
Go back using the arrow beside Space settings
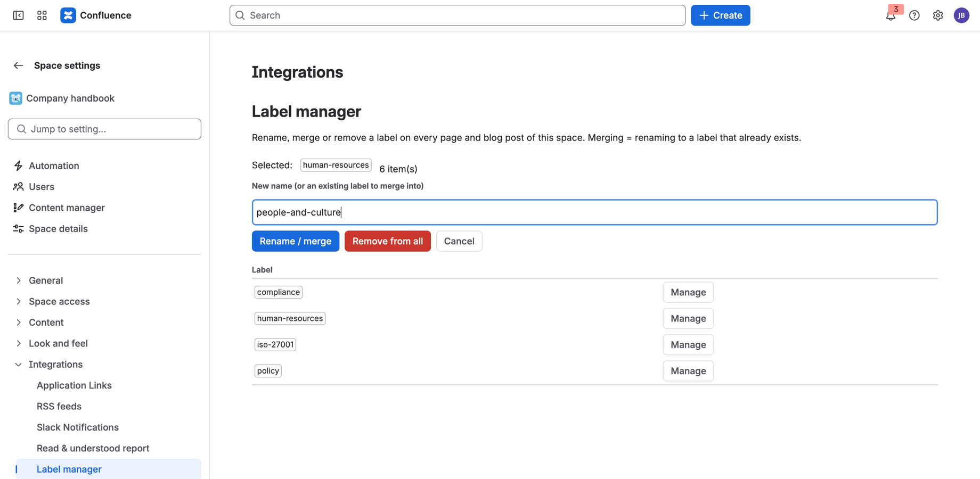pyautogui.click(x=19, y=65)
